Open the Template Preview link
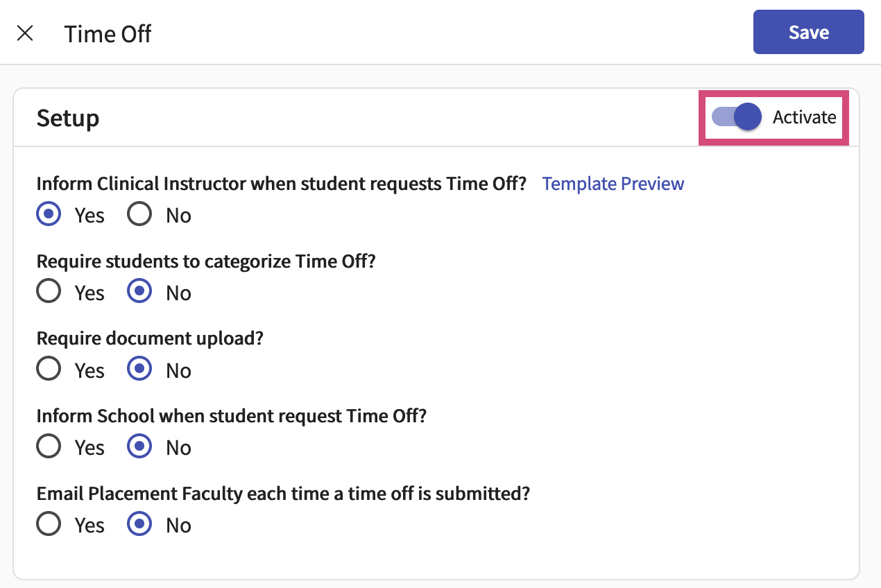 613,184
